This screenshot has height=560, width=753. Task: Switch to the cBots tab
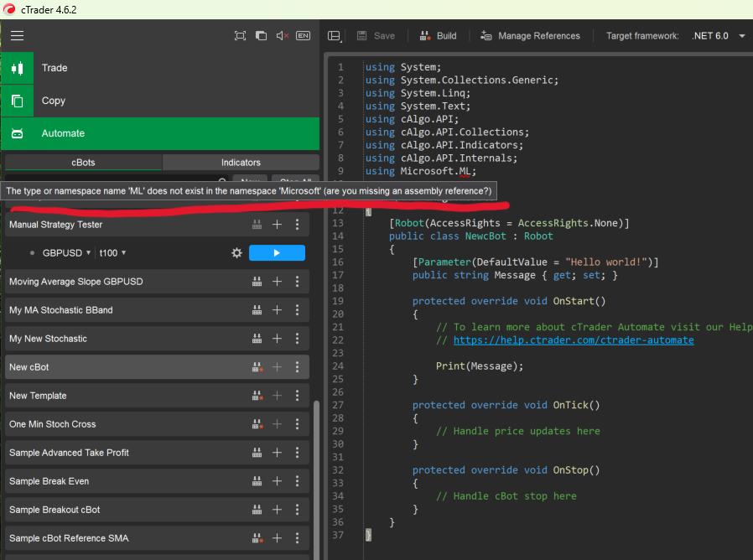(83, 163)
